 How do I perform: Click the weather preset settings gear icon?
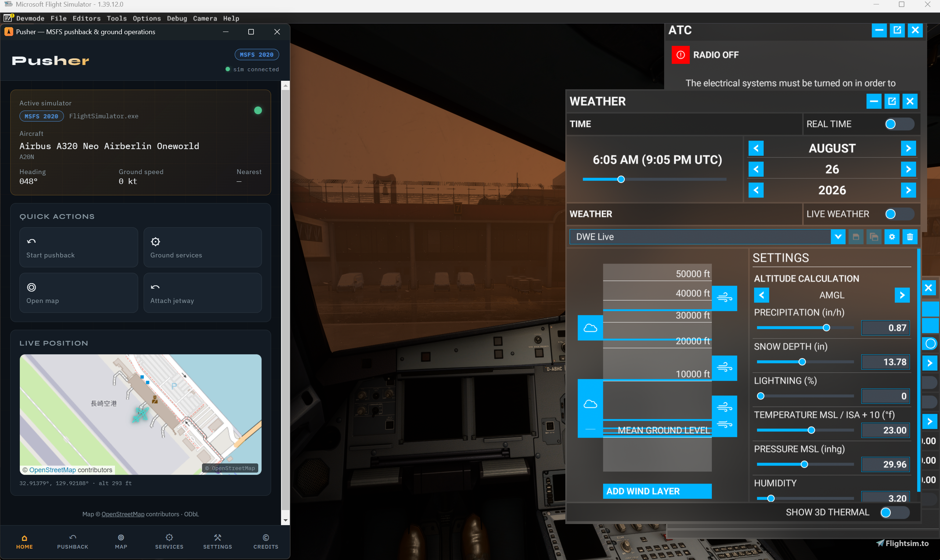pos(892,237)
